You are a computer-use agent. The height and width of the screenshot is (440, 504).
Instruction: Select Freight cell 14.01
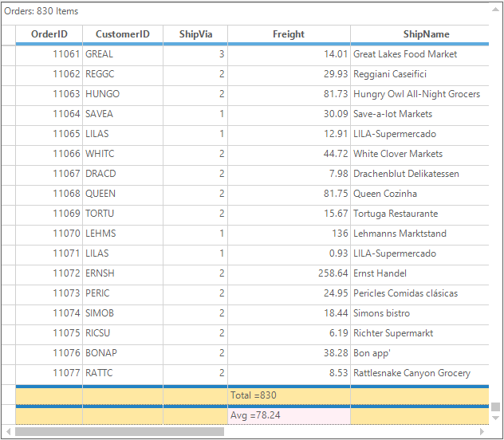coord(289,56)
